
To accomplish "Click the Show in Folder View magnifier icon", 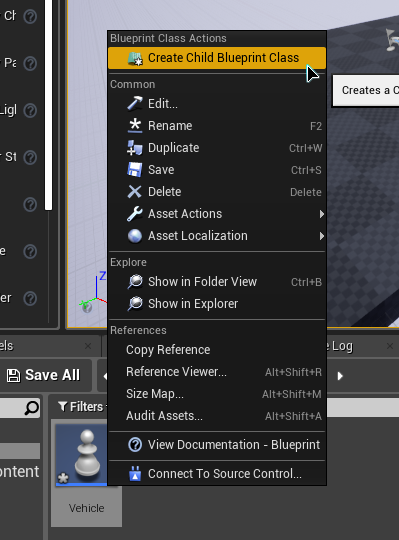I will pos(135,282).
